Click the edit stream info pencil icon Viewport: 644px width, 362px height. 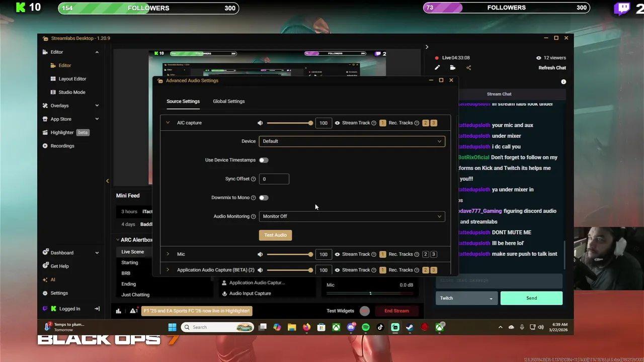437,68
